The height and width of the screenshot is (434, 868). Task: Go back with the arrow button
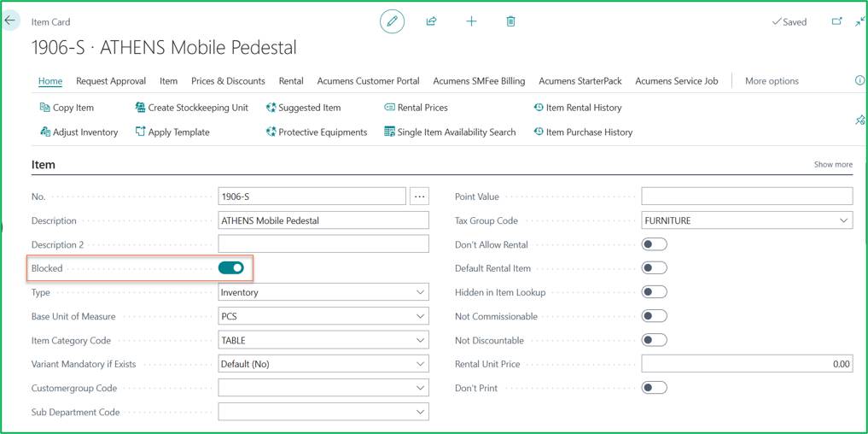[10, 21]
